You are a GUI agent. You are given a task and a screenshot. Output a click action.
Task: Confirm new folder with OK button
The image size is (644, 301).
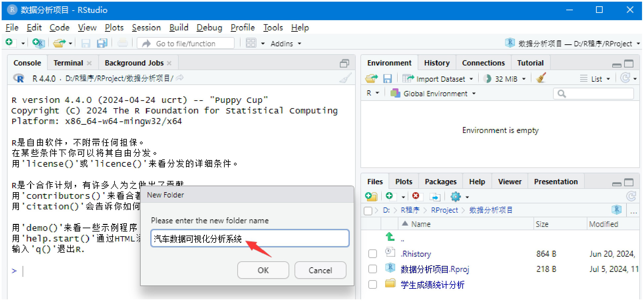pos(263,270)
